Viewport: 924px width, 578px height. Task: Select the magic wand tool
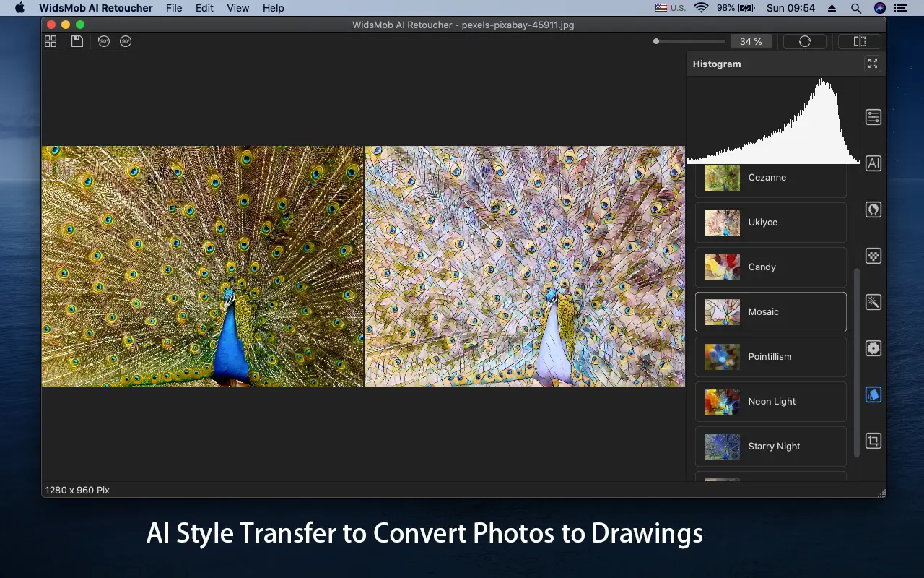click(873, 302)
